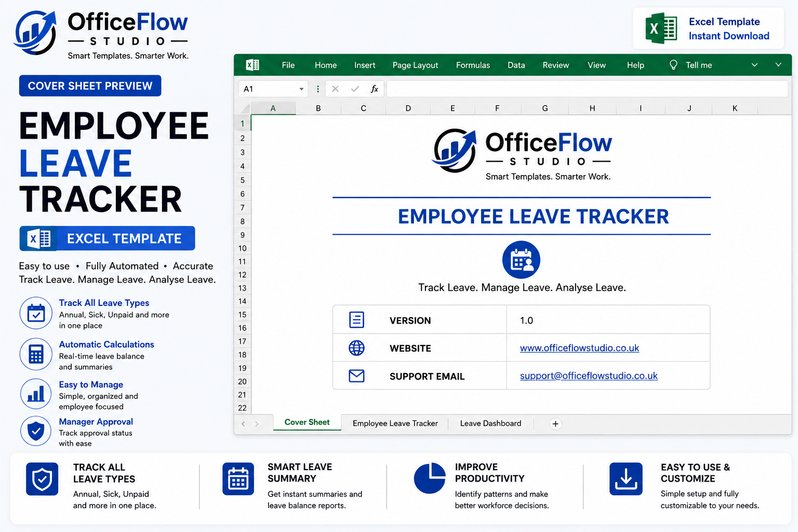Click the shield icon for Manager Approval

[x=36, y=431]
